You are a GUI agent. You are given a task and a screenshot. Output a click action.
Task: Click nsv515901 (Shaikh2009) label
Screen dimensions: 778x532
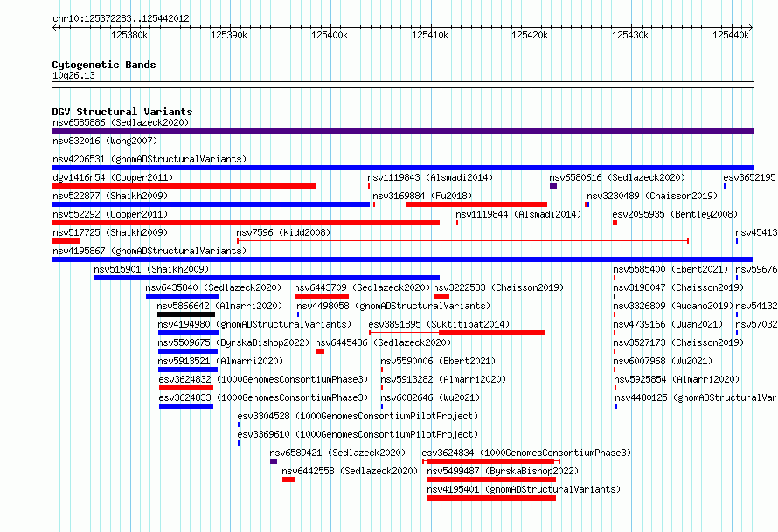pyautogui.click(x=151, y=269)
